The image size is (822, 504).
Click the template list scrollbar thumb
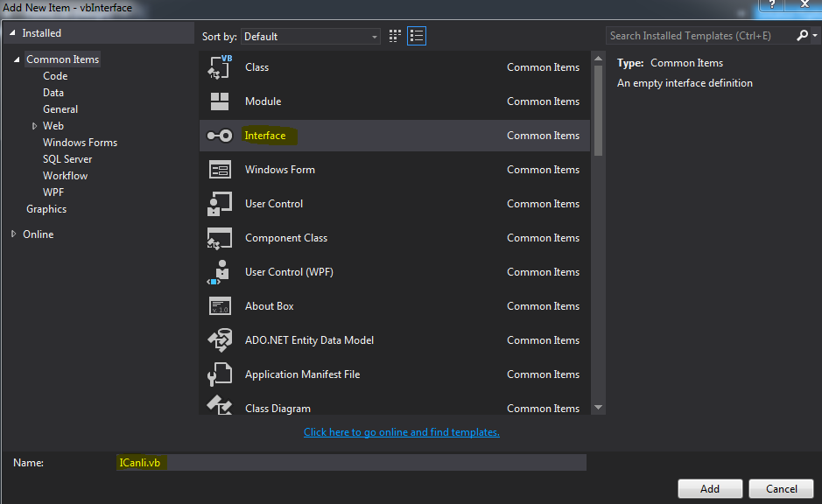598,109
